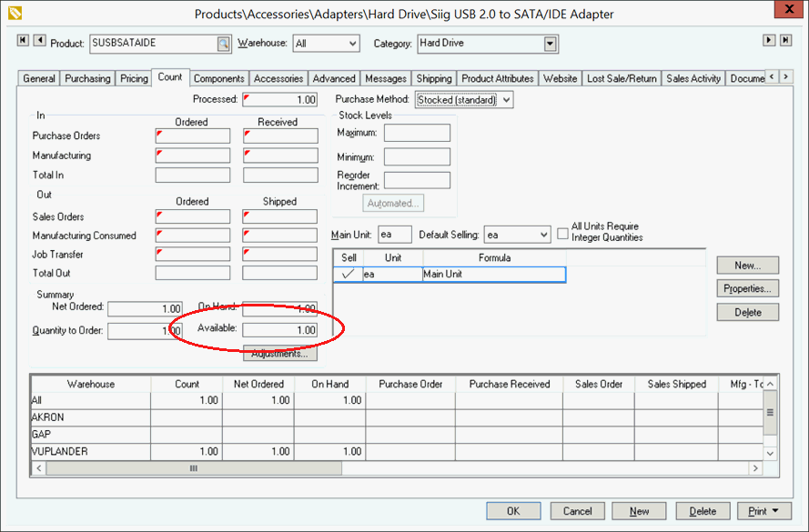
Task: Enable All Units Require Integer Quantities
Action: (x=562, y=233)
